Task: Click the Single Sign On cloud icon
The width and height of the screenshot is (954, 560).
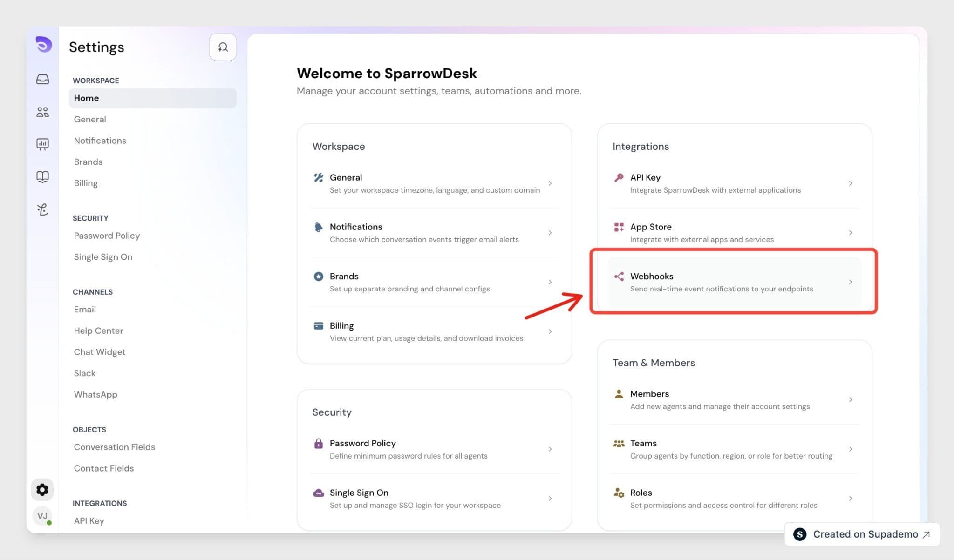Action: click(319, 493)
